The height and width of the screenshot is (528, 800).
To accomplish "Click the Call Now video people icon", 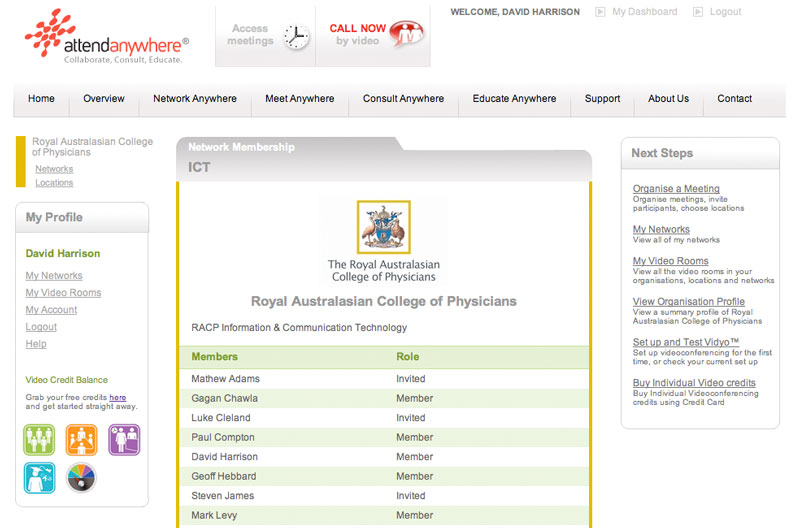I will (406, 34).
